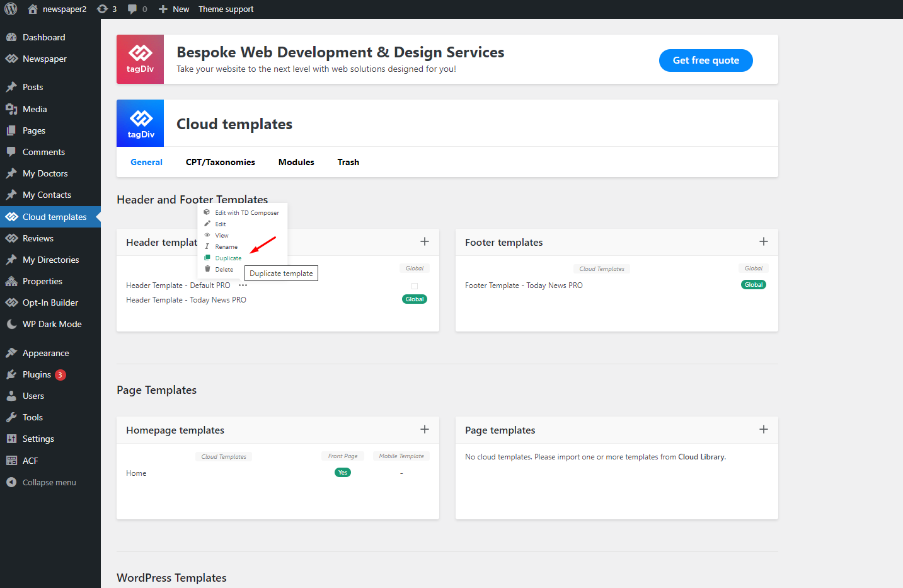Click the home icon beside newspaper2
The width and height of the screenshot is (903, 588).
coord(33,9)
